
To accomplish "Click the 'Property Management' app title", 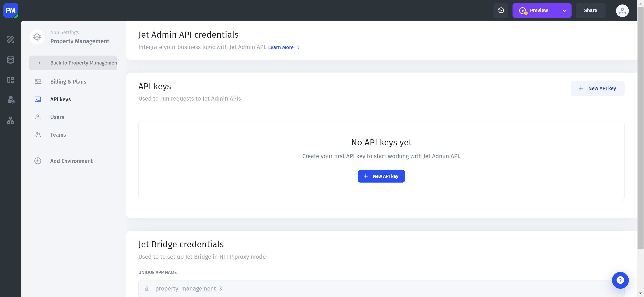I will click(80, 41).
